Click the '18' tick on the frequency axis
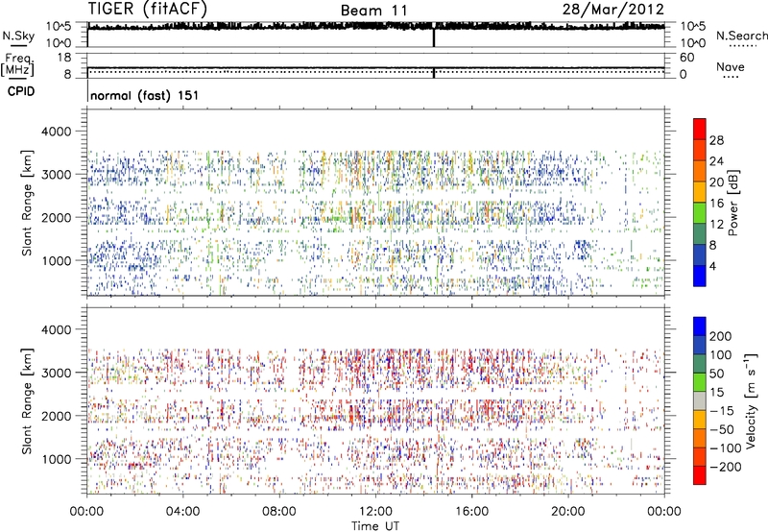This screenshot has width=768, height=532. [64, 58]
